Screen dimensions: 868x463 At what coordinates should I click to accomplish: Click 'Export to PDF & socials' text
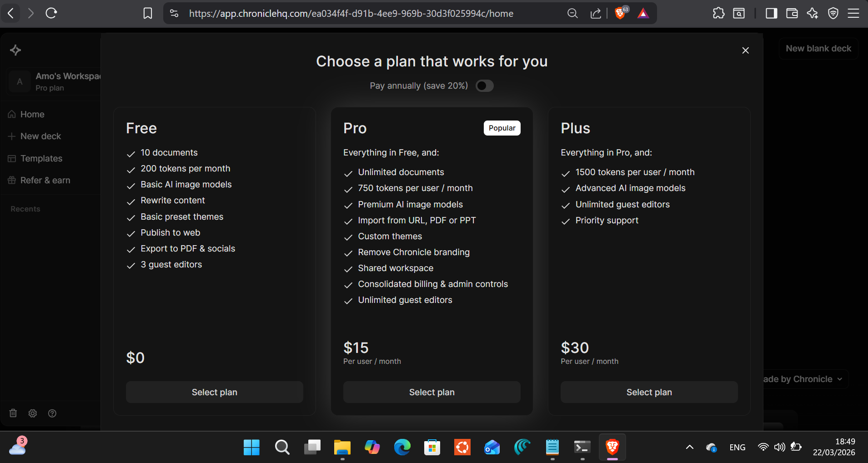[x=188, y=248]
